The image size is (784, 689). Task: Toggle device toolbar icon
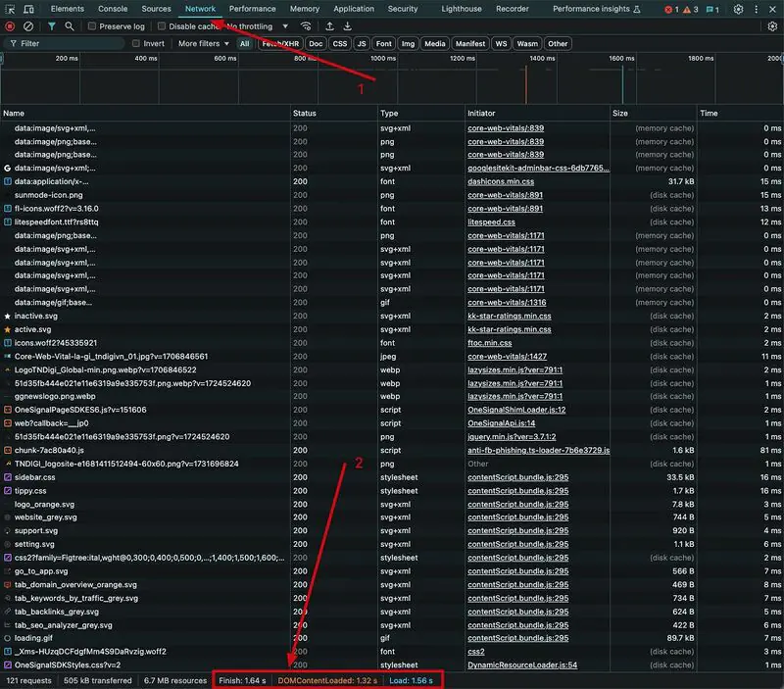(x=28, y=9)
